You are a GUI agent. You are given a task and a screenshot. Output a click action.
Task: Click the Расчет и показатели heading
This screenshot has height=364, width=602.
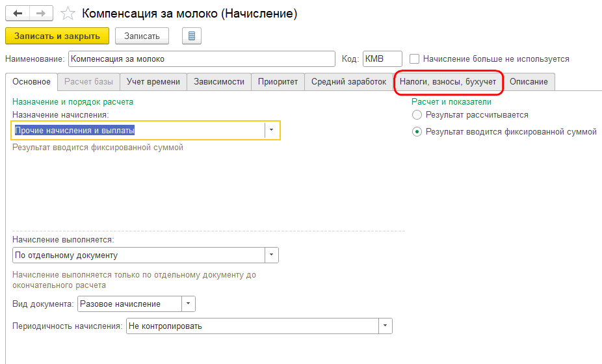click(x=451, y=102)
